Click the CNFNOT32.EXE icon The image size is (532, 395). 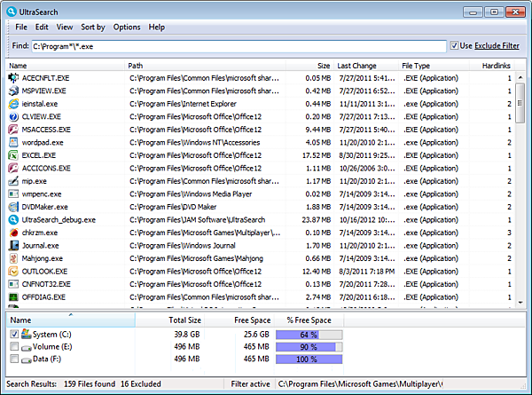(x=13, y=284)
